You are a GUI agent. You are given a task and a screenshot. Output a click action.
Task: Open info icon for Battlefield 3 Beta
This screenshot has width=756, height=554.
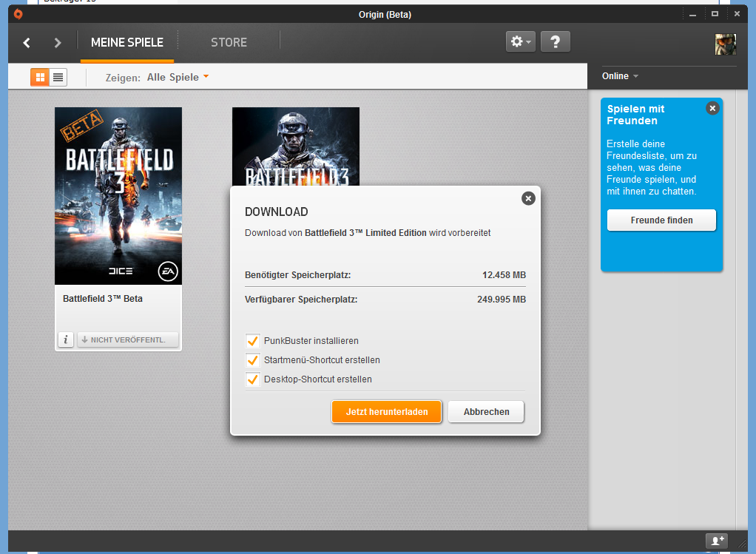click(66, 340)
